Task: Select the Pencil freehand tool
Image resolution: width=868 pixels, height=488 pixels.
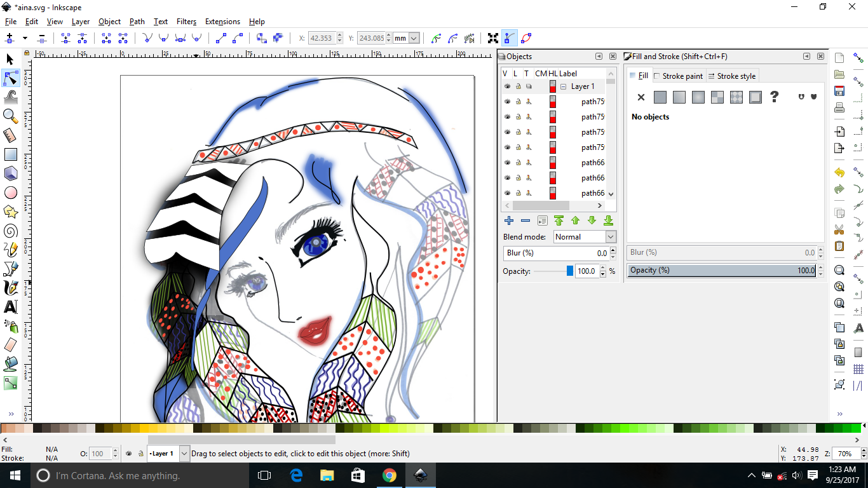Action: (10, 250)
